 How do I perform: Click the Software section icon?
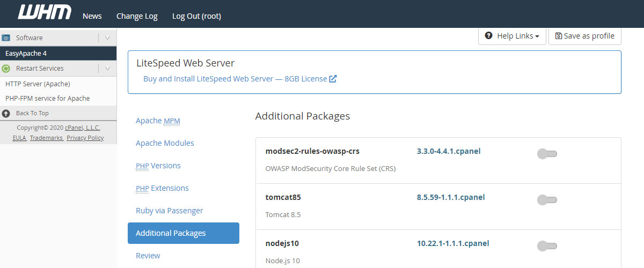[6, 38]
